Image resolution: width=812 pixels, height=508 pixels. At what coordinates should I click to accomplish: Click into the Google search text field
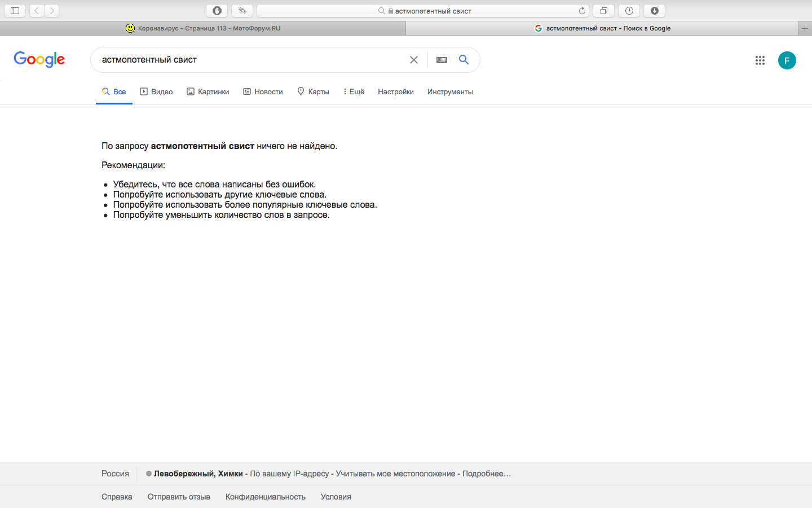(x=248, y=60)
